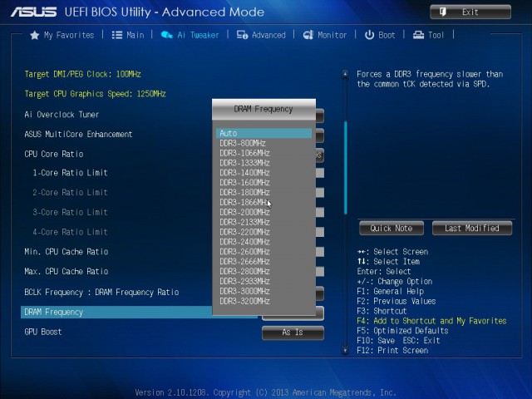
Task: Select BCLK Frequency : DRAM Frequency Ratio
Action: point(101,293)
